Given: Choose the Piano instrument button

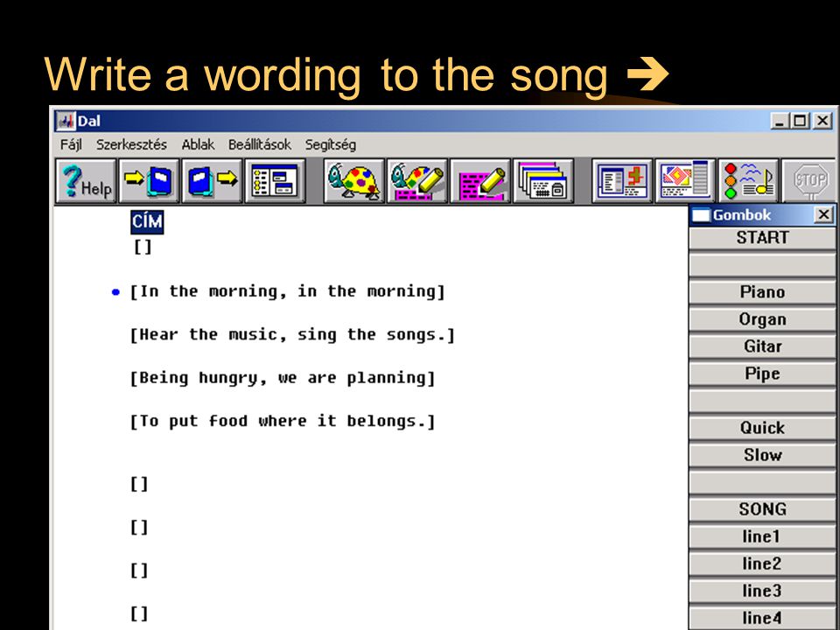Looking at the screenshot, I should click(x=762, y=292).
